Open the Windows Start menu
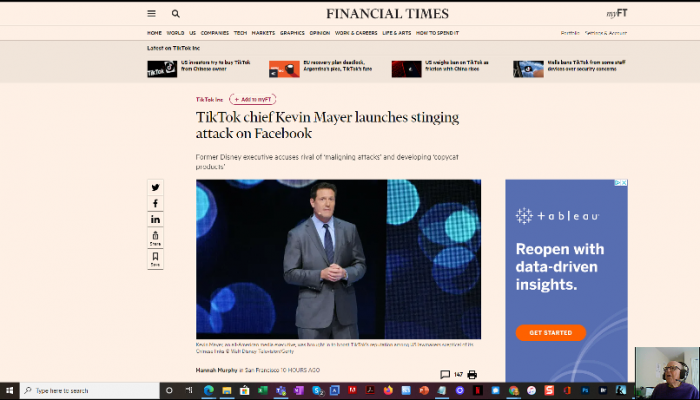 pos(9,391)
